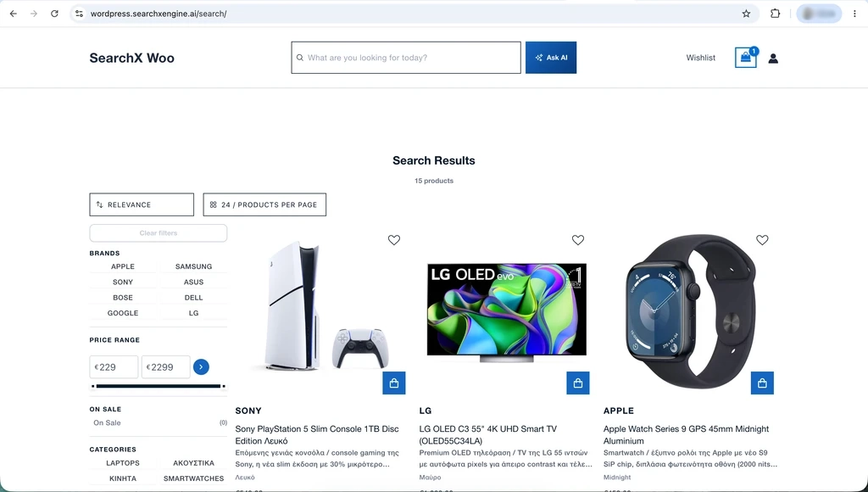Apply price range with arrow button
Viewport: 868px width, 492px height.
pos(201,366)
